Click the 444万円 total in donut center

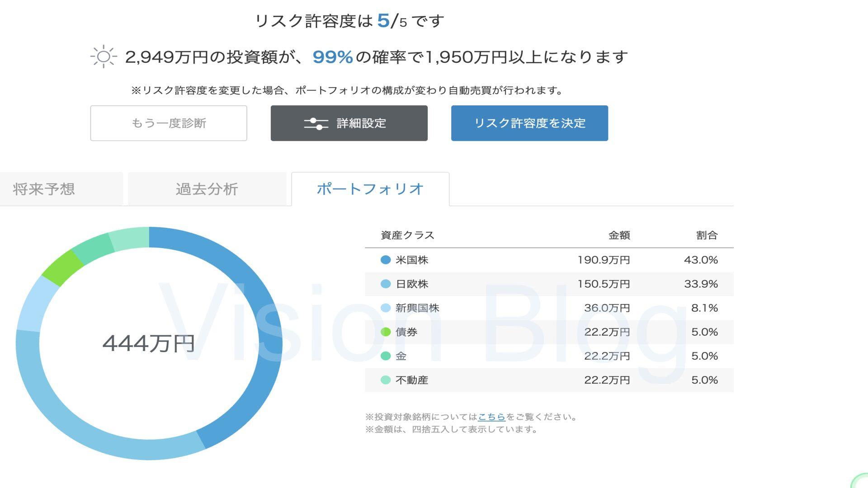(149, 343)
